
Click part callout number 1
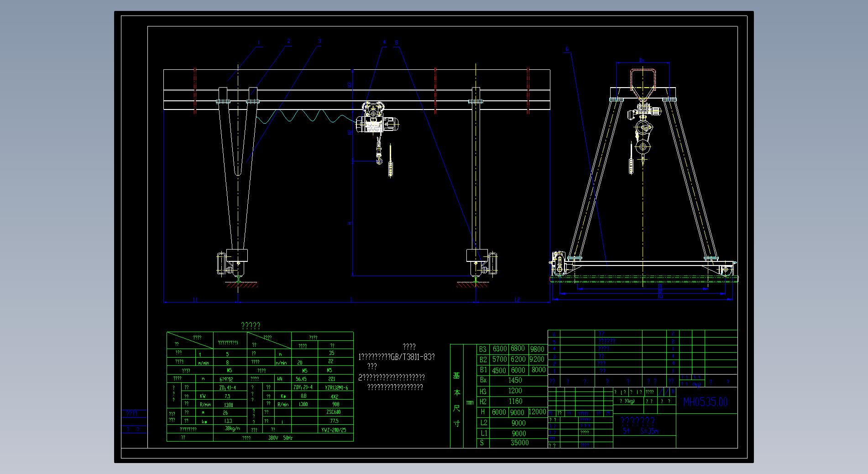tap(259, 43)
